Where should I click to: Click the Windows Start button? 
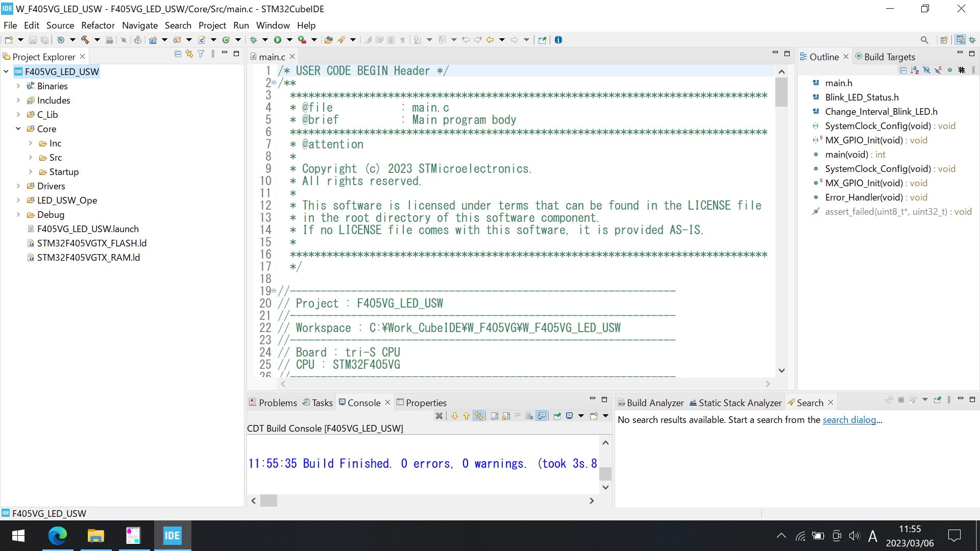click(x=18, y=536)
